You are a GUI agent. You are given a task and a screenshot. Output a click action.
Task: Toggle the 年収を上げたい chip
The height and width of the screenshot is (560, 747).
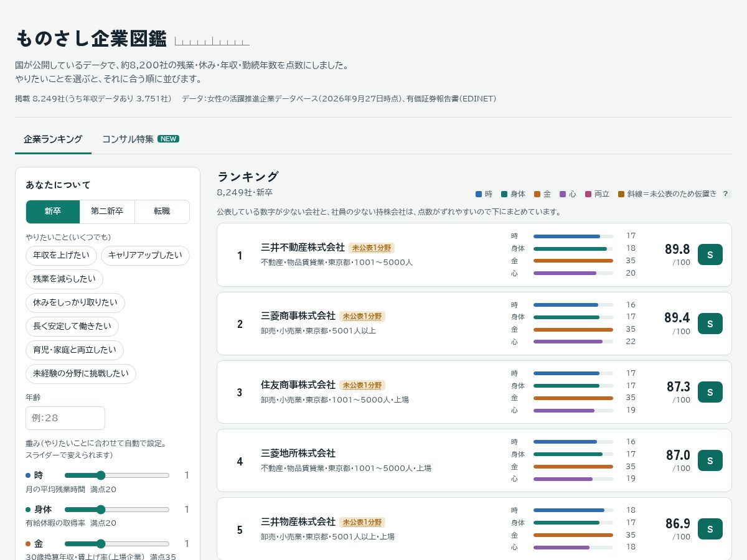[x=61, y=256]
